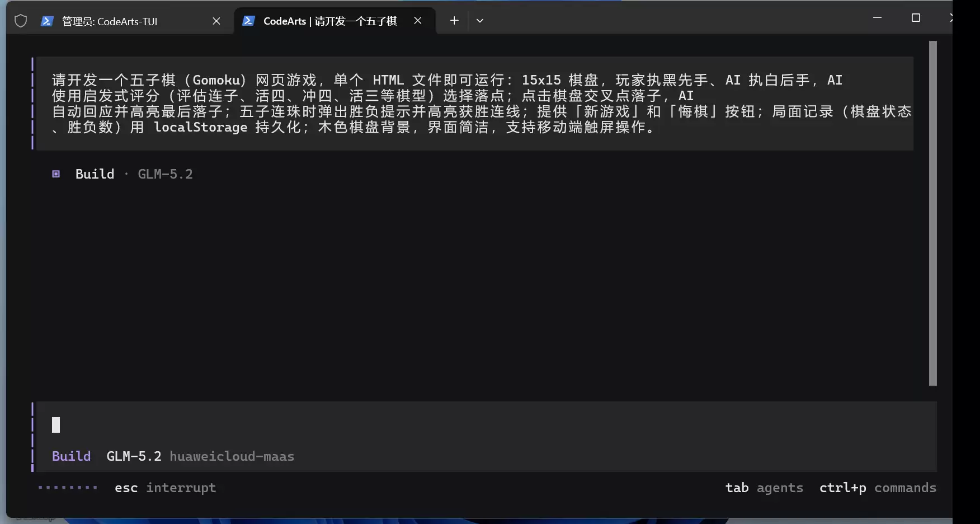This screenshot has height=524, width=980.
Task: Click the GLM-5.2 model name in input box
Action: click(x=134, y=456)
